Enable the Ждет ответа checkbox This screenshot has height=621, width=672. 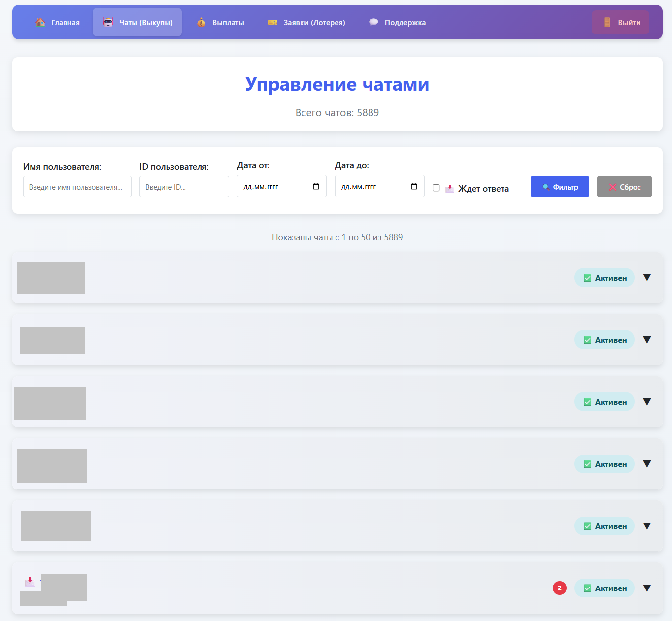click(x=436, y=188)
